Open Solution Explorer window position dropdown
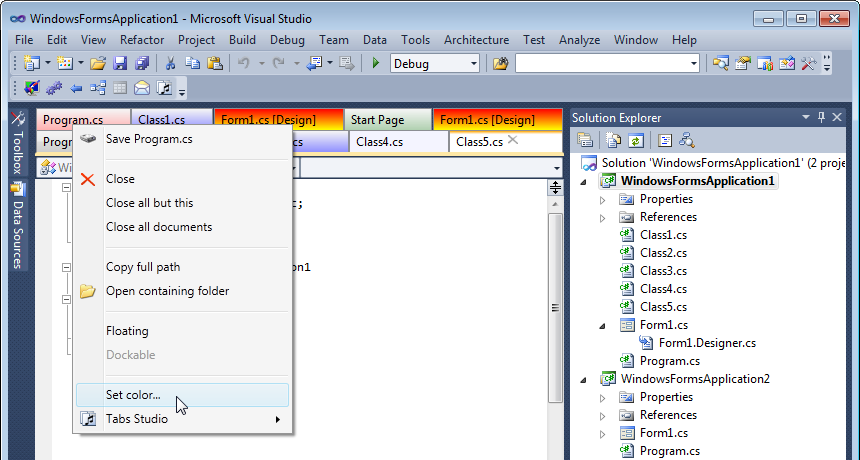860x460 pixels. 806,117
